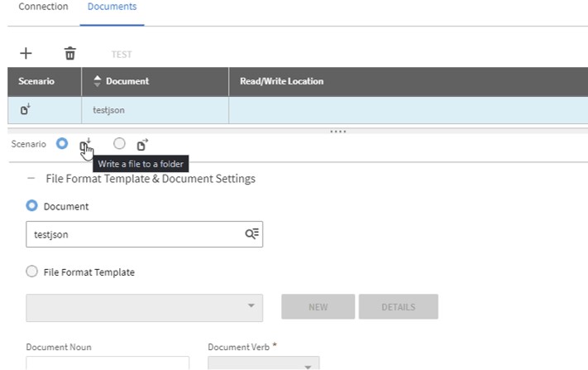Image resolution: width=588 pixels, height=370 pixels.
Task: Open the File Format Template dropdown
Action: click(x=145, y=308)
